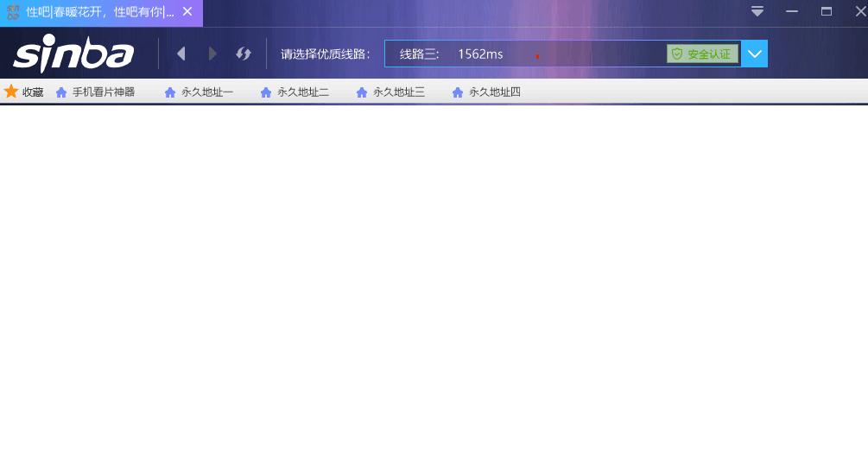Open the 永久地址三 bookmark
The image size is (868, 476).
pyautogui.click(x=390, y=92)
